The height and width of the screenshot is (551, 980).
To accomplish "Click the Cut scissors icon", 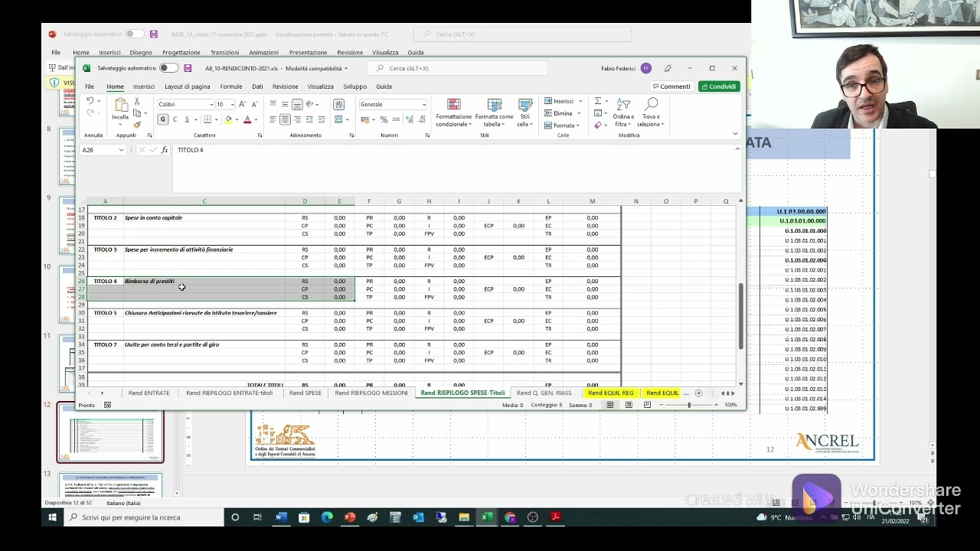I will pyautogui.click(x=137, y=101).
